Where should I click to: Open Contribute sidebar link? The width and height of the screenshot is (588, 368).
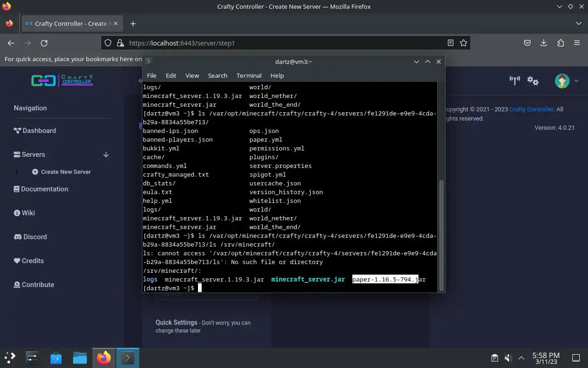pyautogui.click(x=34, y=285)
